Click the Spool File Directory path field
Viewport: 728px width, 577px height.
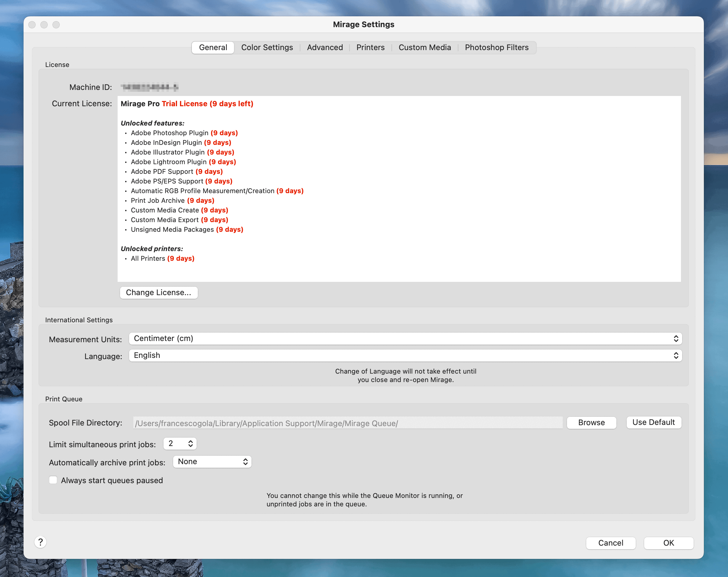[348, 423]
